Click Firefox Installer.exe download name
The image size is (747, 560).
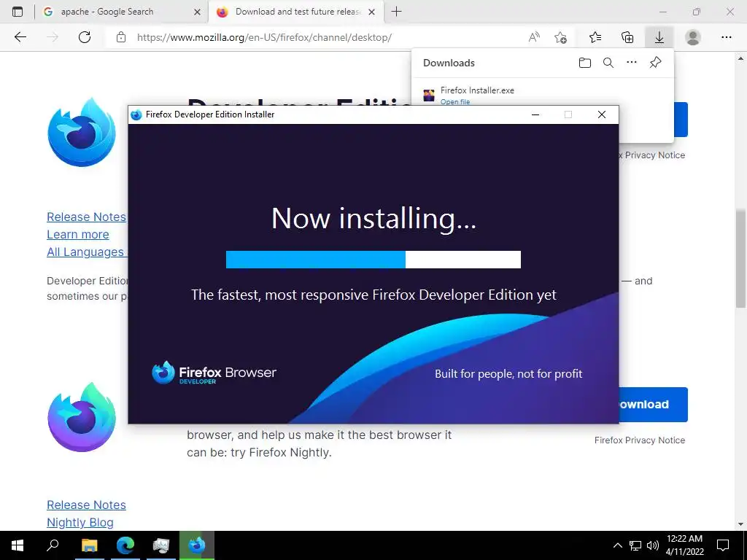coord(477,90)
